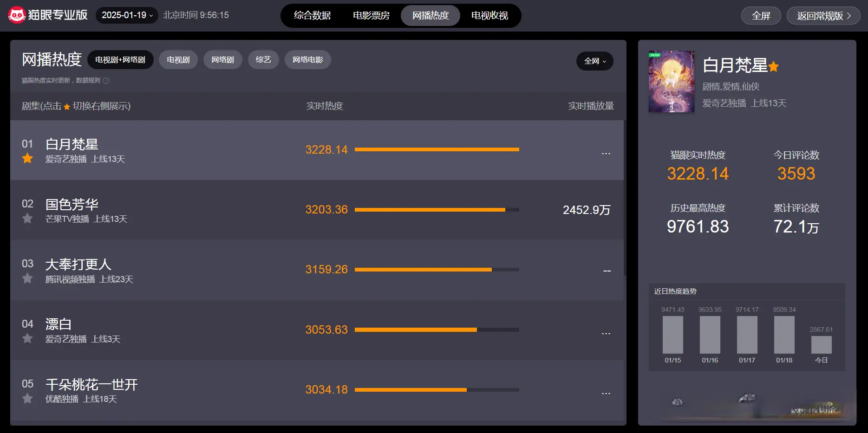Click the 01/18 trend bar
The height and width of the screenshot is (433, 868).
click(784, 335)
